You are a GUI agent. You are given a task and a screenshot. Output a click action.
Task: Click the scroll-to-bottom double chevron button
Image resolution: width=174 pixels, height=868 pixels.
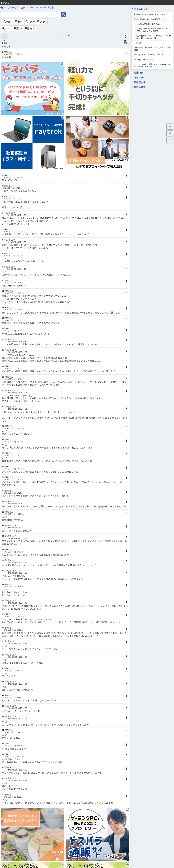(170, 133)
